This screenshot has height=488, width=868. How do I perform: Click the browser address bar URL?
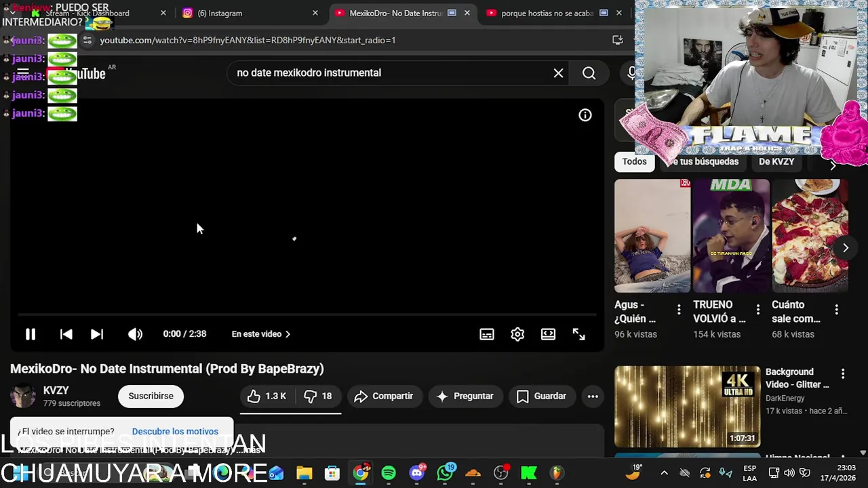click(248, 40)
